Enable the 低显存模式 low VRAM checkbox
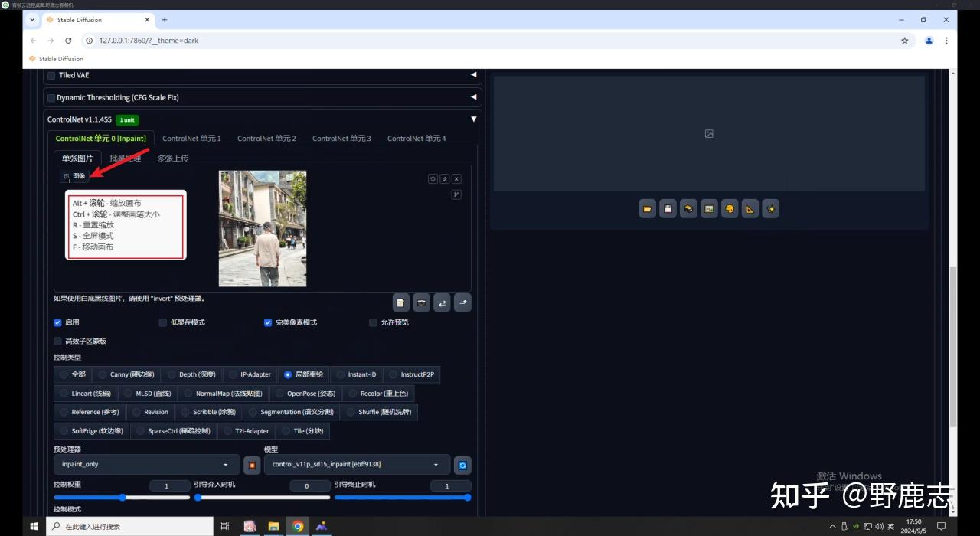This screenshot has width=980, height=536. coord(163,322)
